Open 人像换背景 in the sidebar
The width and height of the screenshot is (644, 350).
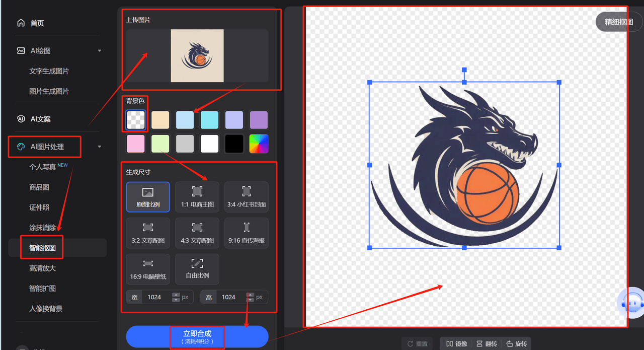46,309
